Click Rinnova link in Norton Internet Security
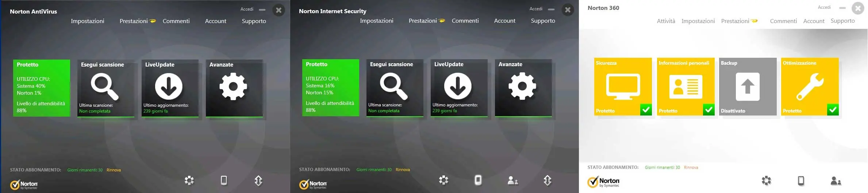 tap(403, 170)
